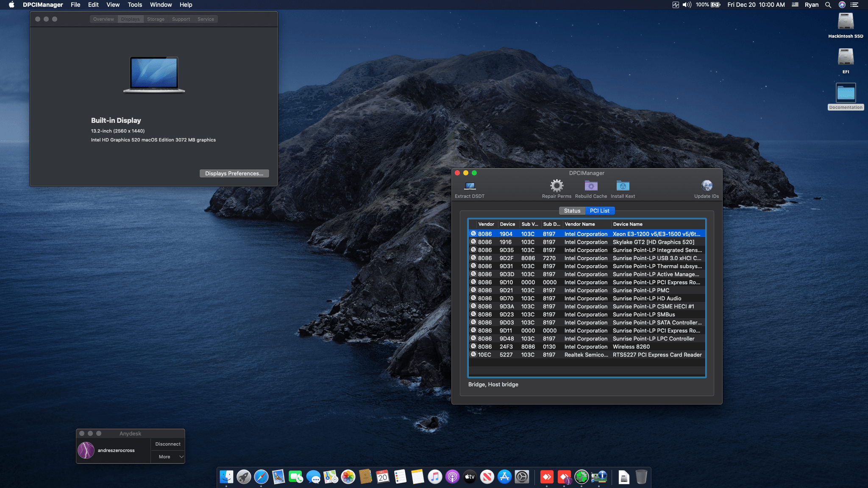
Task: Open Finder from the Dock
Action: click(226, 477)
